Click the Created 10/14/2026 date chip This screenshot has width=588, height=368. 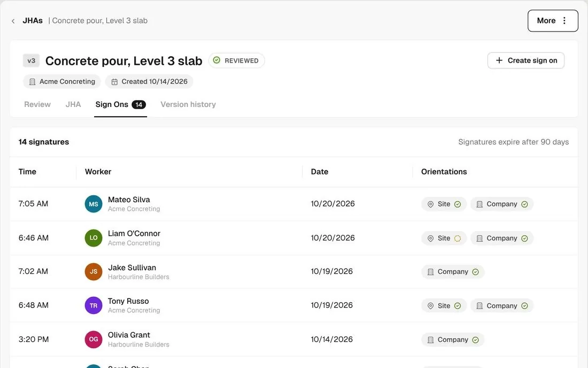point(149,81)
